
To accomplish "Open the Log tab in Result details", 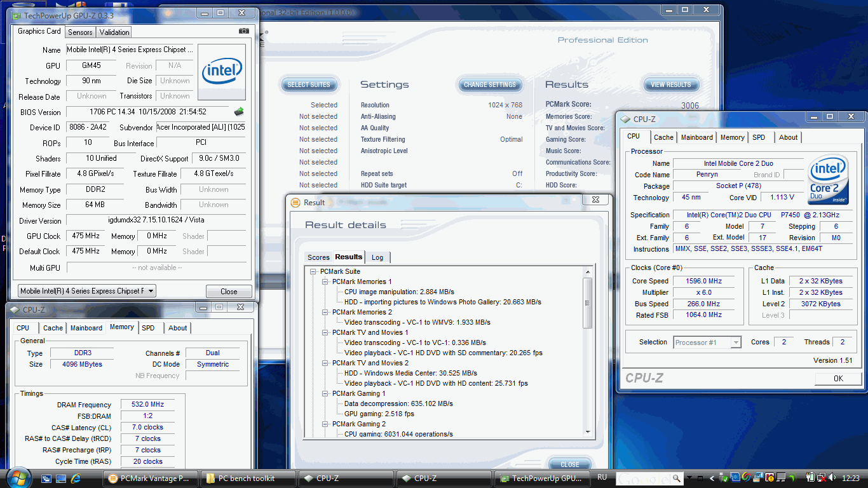I will [x=377, y=257].
